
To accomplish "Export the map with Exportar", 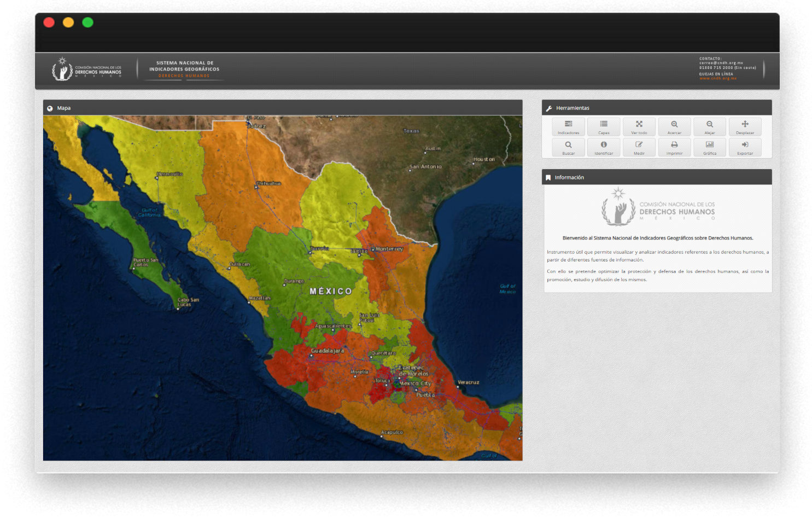I will click(745, 148).
